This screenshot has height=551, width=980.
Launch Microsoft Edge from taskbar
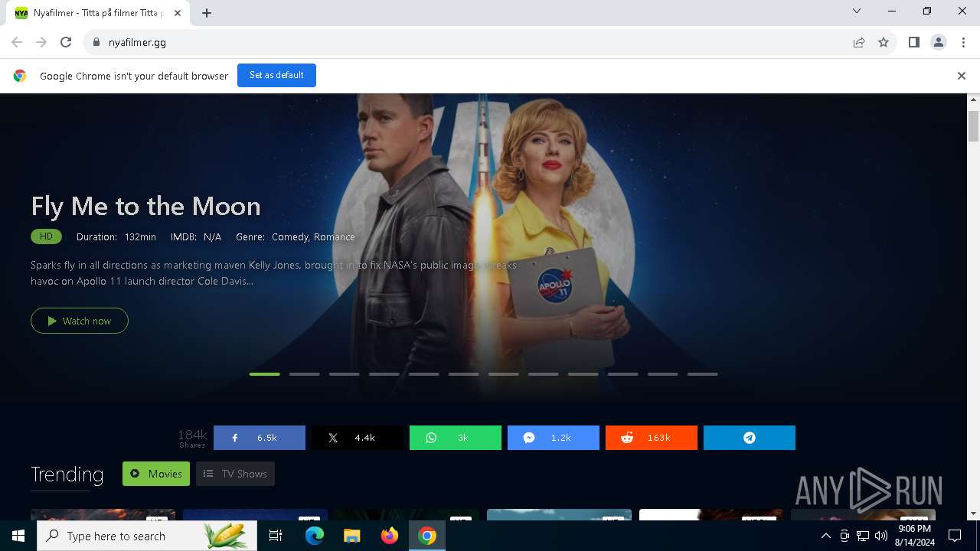(315, 536)
